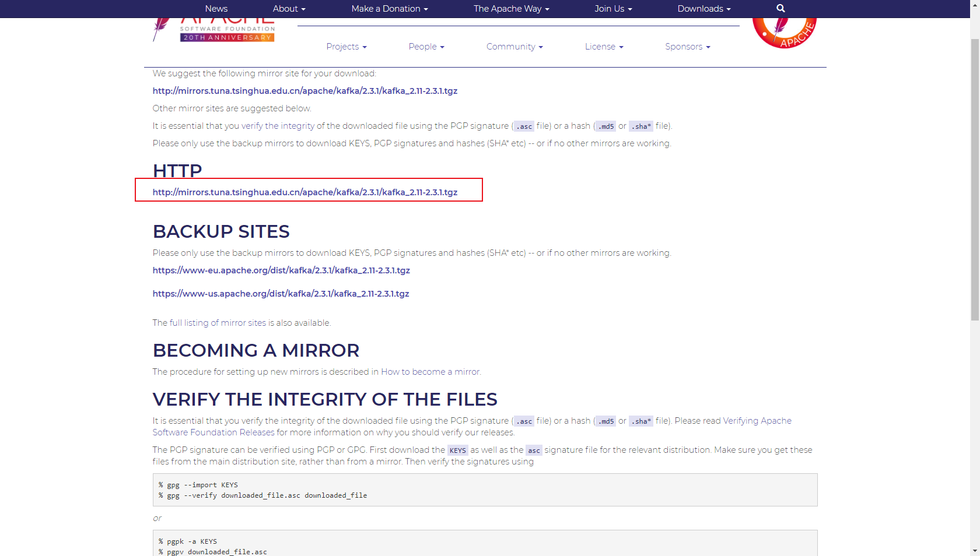Open the News menu item
Viewport: 980px width, 556px height.
coord(216,9)
